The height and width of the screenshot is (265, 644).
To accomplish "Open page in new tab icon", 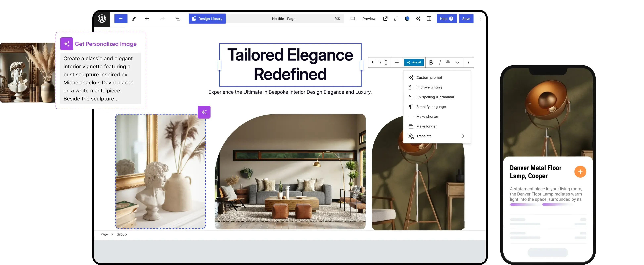I will point(385,19).
